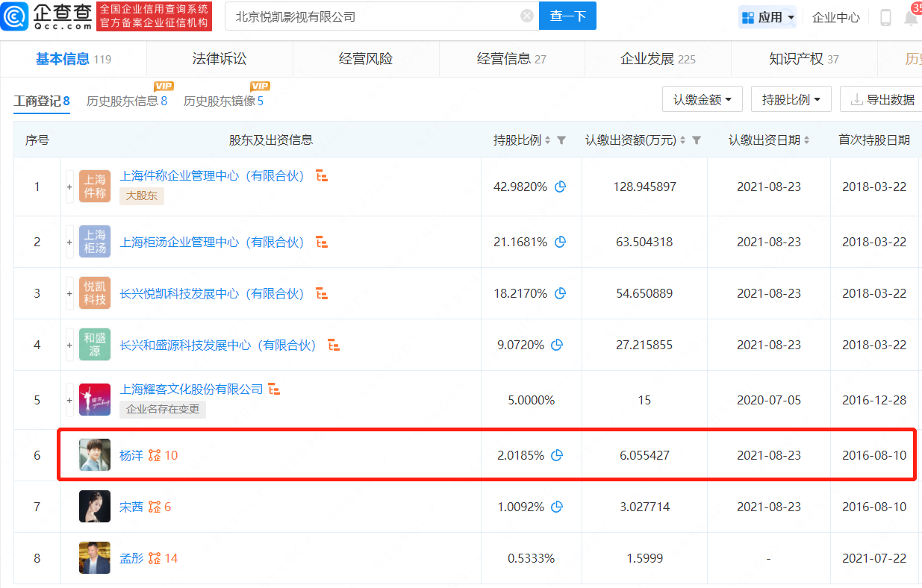Screen dimensions: 922x588
Task: Select 历史股东镜像 VIP sub-tab
Action: click(x=224, y=101)
